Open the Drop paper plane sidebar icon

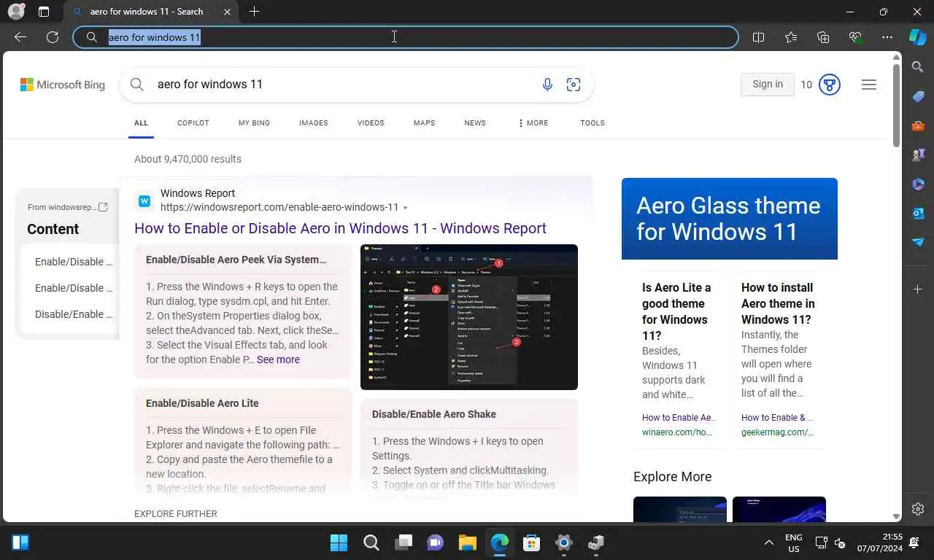click(918, 242)
